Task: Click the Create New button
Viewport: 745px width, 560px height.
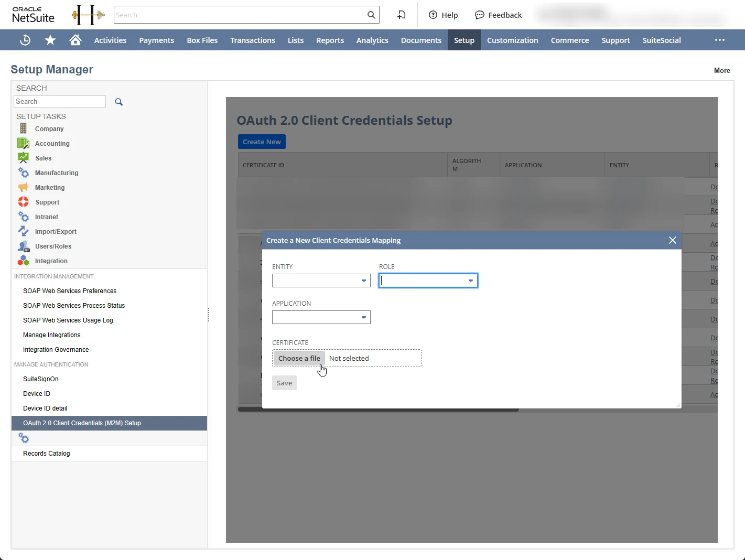Action: pyautogui.click(x=262, y=142)
